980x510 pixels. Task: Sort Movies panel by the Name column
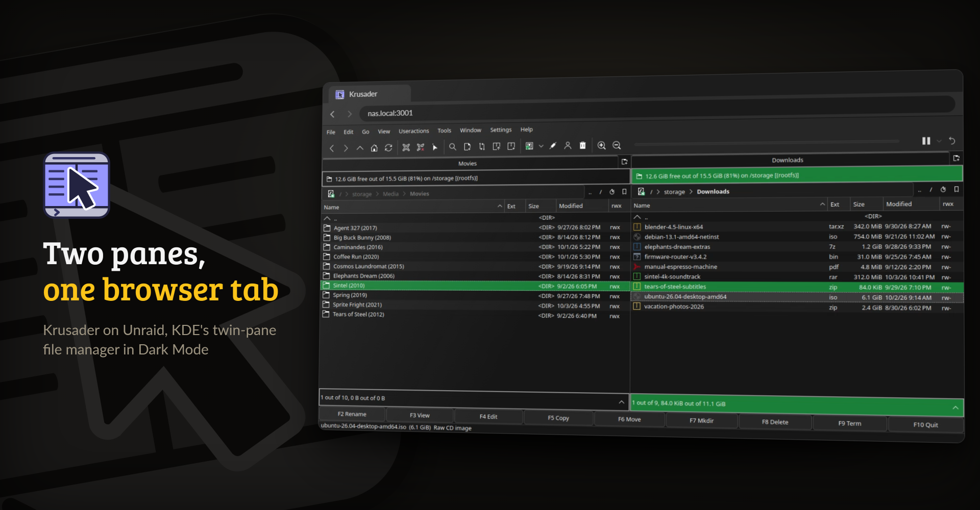pos(413,207)
